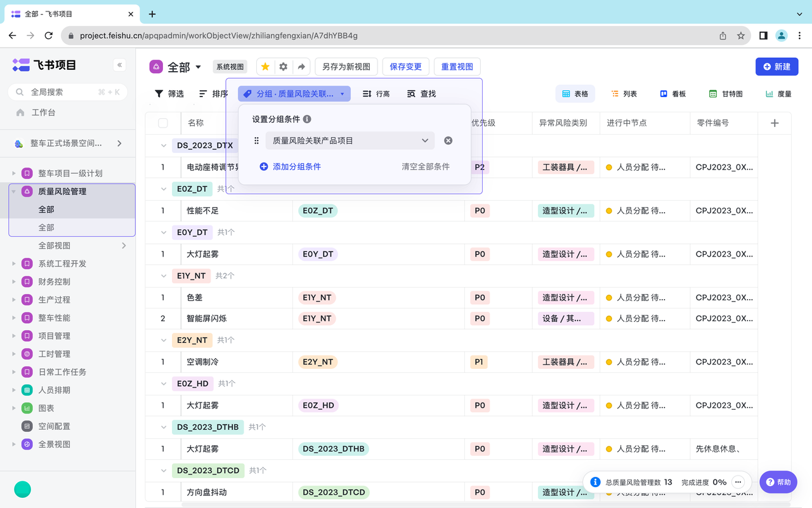Expand 整车正式场景空间 switcher
Image resolution: width=812 pixels, height=508 pixels.
click(119, 144)
